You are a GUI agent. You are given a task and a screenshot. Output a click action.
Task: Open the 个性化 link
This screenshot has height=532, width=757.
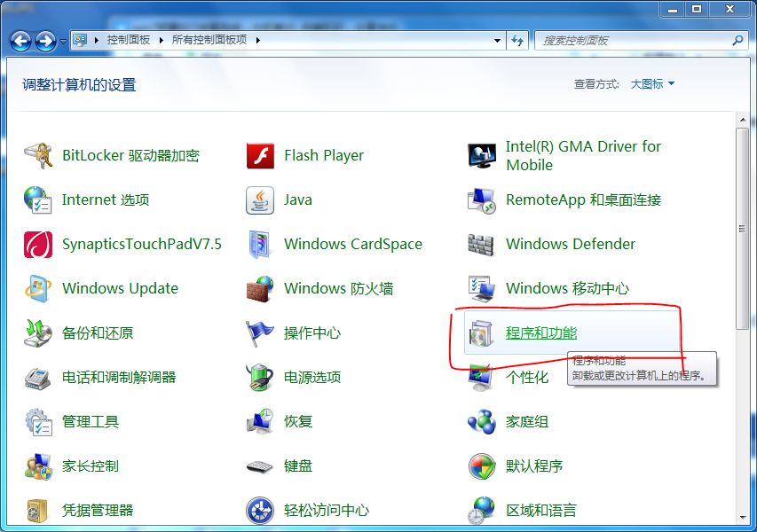tap(527, 377)
